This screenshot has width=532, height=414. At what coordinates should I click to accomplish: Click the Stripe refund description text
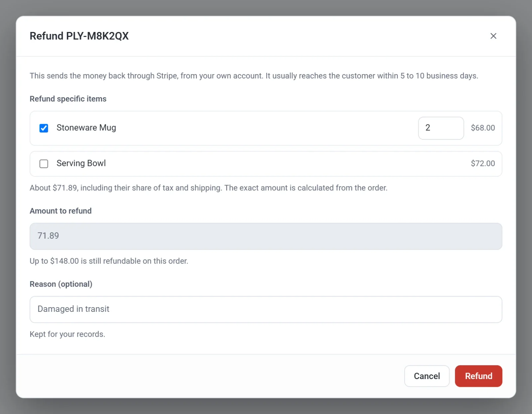[254, 76]
